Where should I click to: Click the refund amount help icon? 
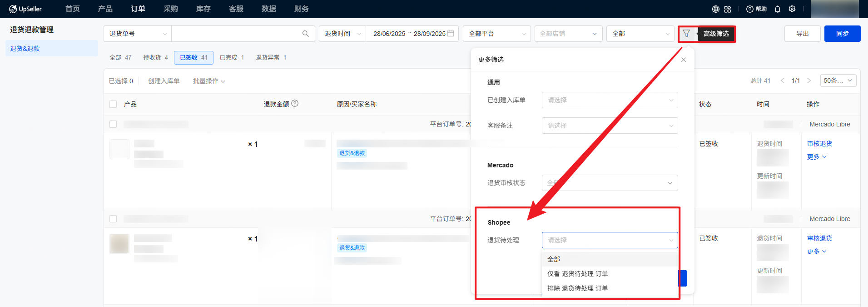295,104
